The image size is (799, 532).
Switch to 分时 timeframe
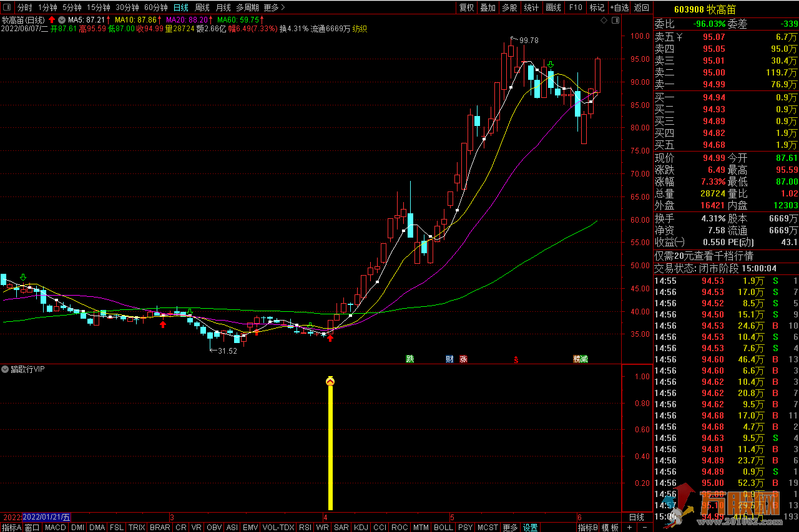[24, 7]
